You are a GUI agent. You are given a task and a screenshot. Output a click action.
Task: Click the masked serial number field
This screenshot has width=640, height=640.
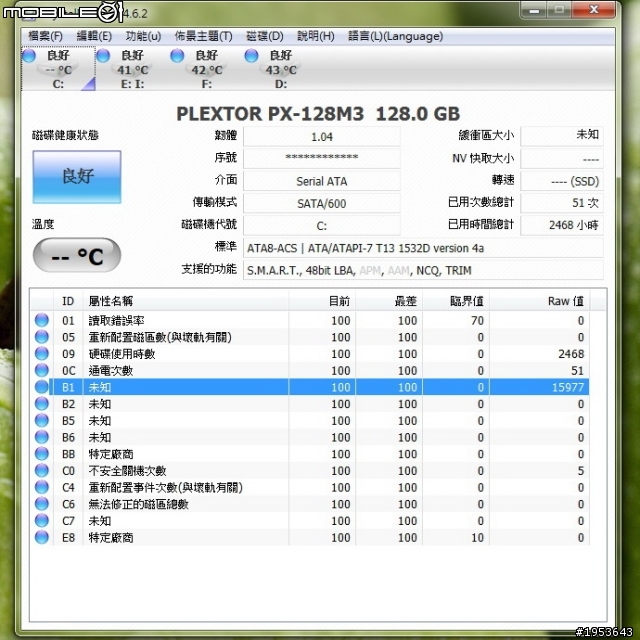322,158
